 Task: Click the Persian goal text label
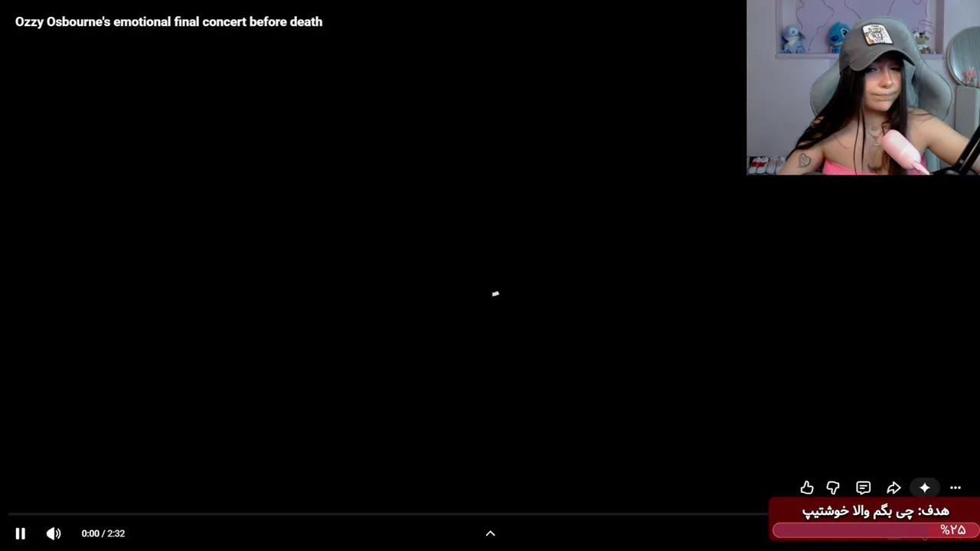coord(875,510)
